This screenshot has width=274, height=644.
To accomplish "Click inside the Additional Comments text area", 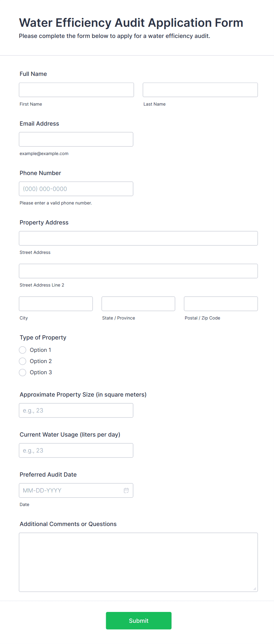I will [138, 562].
